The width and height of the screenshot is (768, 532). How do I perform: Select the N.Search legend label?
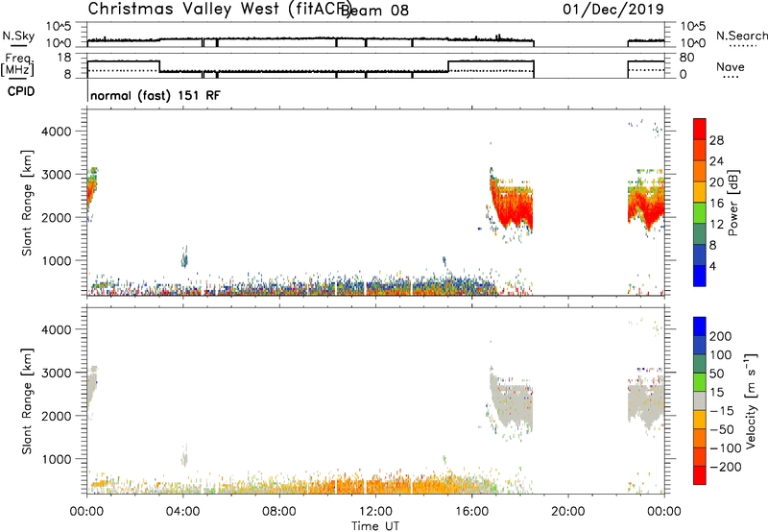pyautogui.click(x=741, y=36)
